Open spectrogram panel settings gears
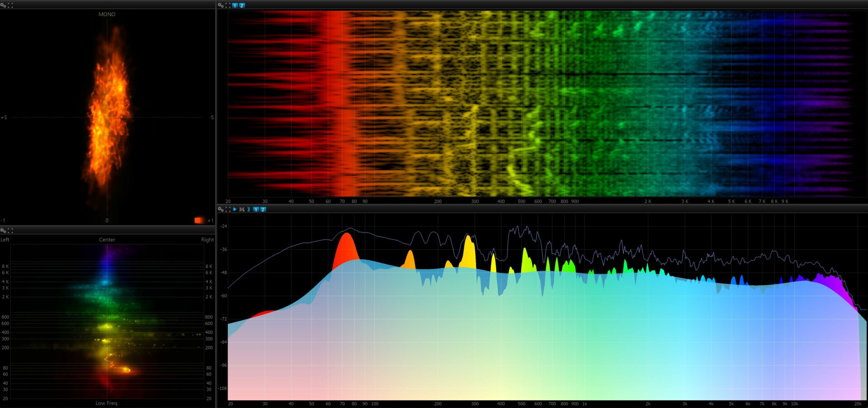This screenshot has width=868, height=408. click(x=221, y=5)
